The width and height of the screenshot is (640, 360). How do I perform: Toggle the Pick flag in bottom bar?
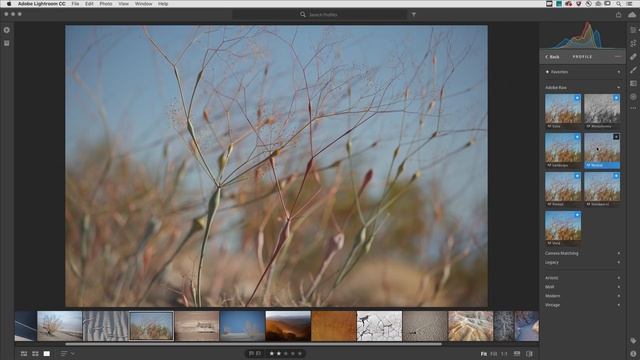point(251,353)
